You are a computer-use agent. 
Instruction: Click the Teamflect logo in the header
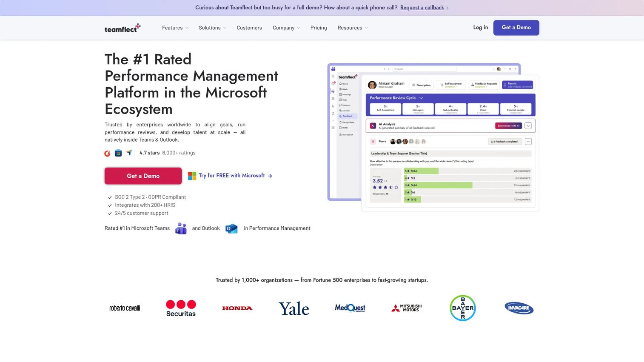pyautogui.click(x=123, y=28)
